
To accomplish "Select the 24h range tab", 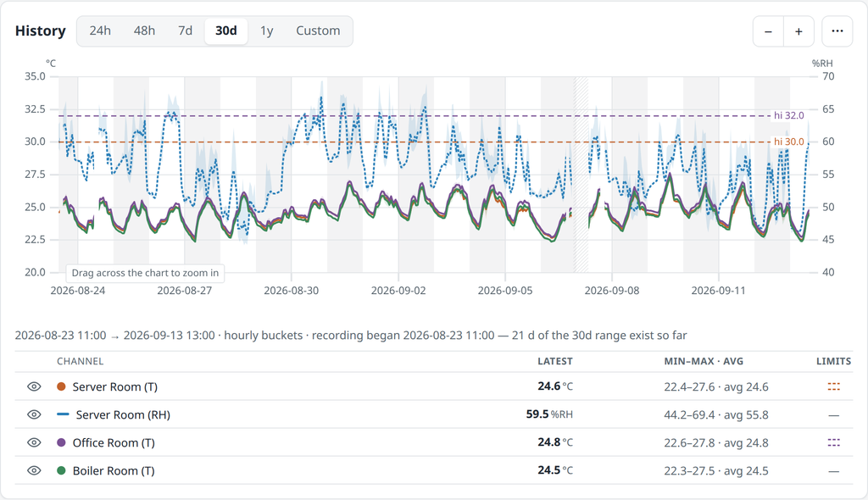I will (100, 31).
